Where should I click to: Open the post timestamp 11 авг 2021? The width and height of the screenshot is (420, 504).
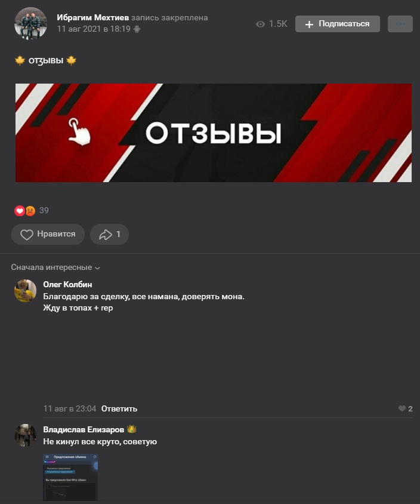(94, 29)
